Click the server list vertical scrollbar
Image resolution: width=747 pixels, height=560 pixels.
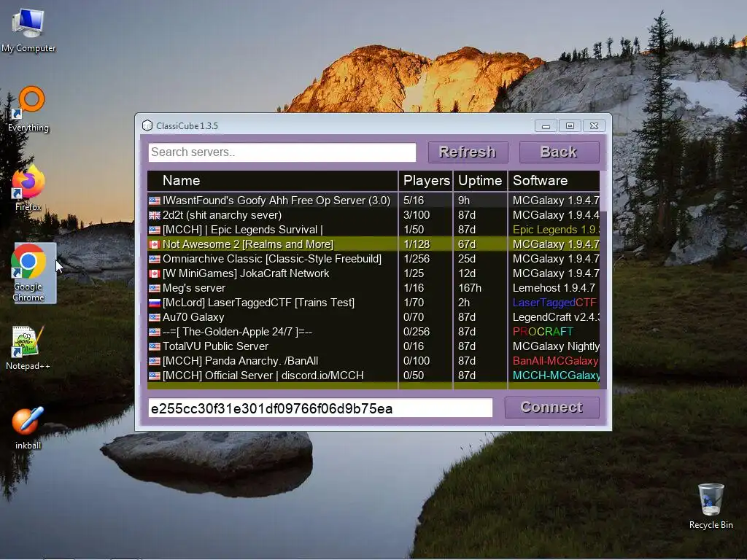coord(603,281)
